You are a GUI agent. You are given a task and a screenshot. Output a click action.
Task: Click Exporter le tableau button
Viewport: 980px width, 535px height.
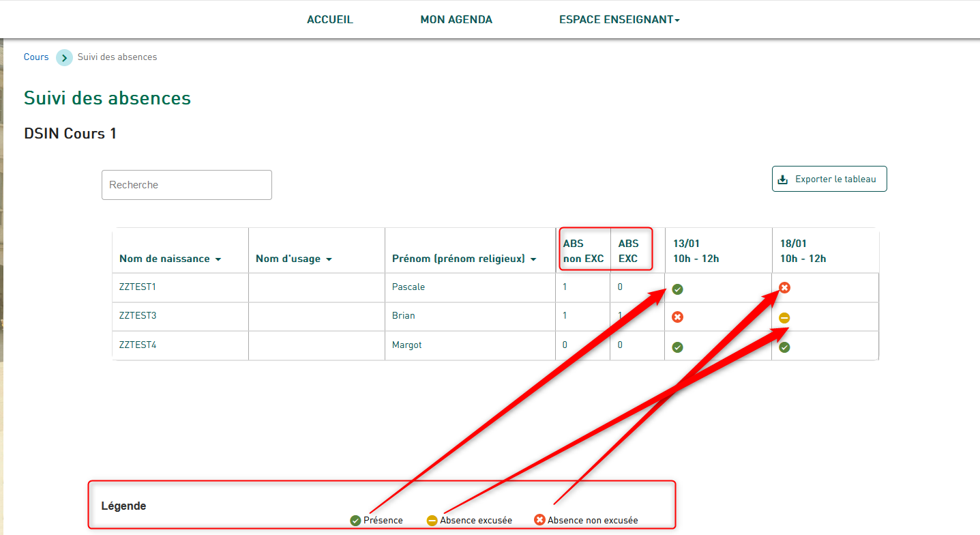[x=829, y=179]
